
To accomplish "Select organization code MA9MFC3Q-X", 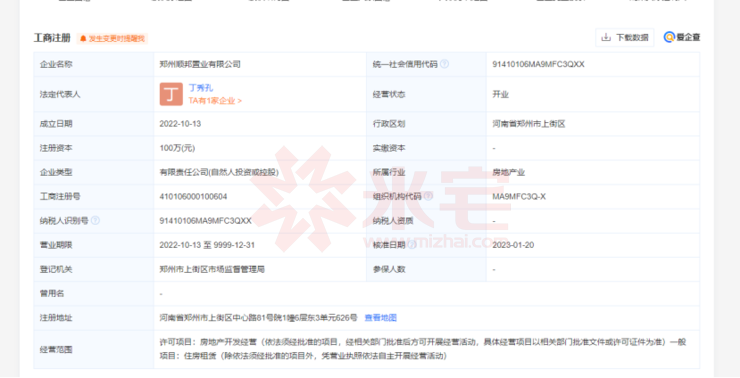I will [519, 196].
